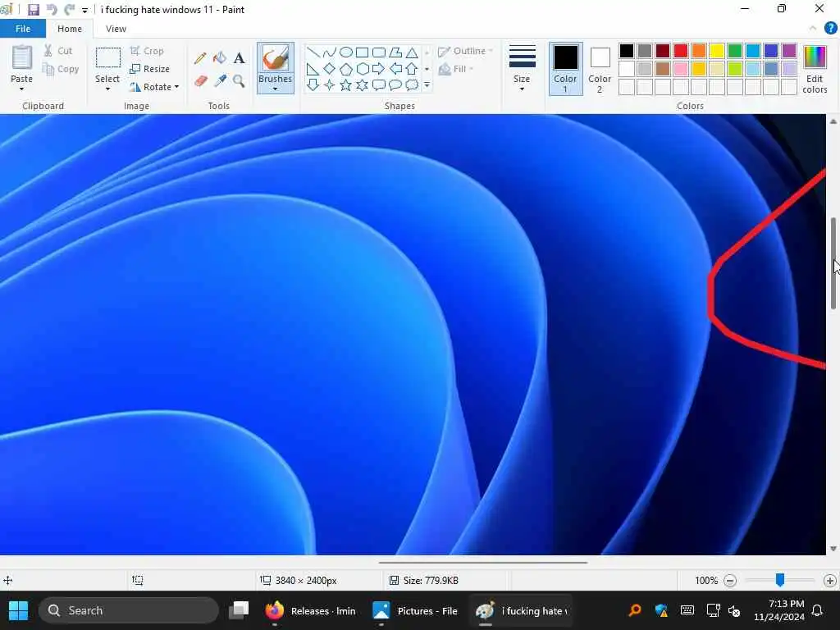
Task: Click the rectangle Select tool icon
Action: tap(107, 58)
